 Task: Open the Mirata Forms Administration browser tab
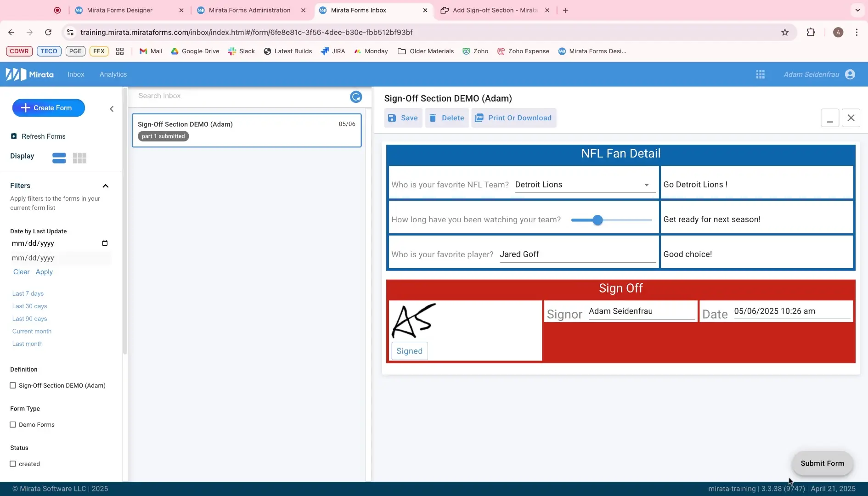[x=250, y=10]
